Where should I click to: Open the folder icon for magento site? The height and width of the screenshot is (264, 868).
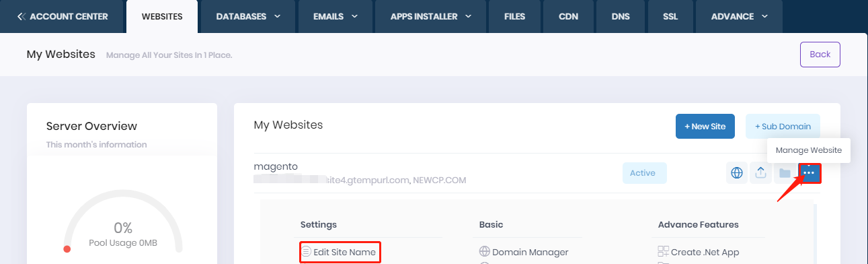[x=785, y=173]
